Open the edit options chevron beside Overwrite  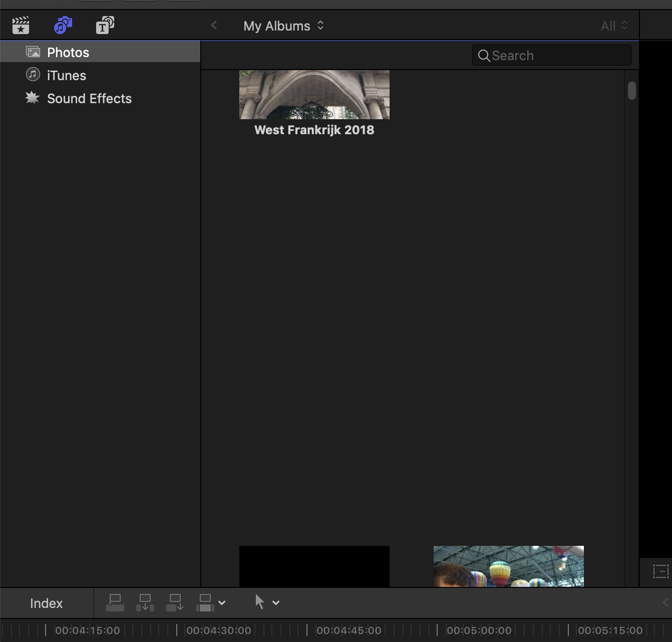(222, 603)
